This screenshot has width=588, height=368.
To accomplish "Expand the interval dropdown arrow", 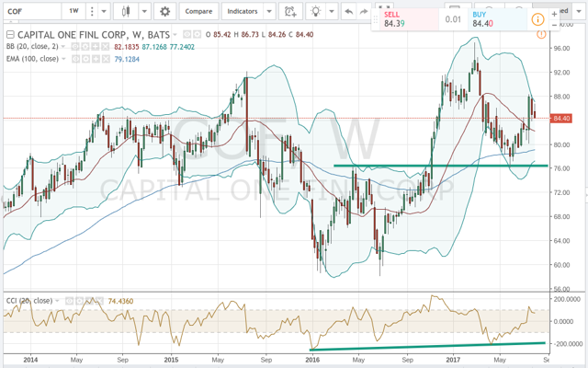I will pos(104,11).
